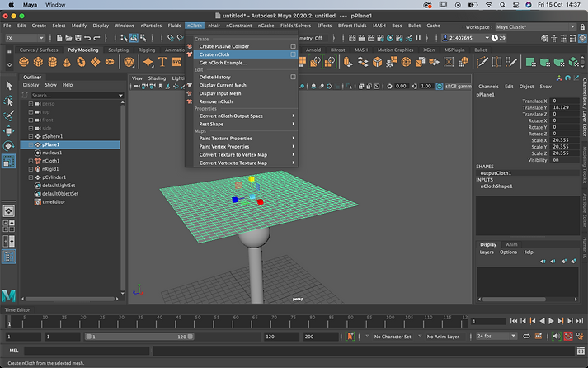Create a polygon cone from shelf
This screenshot has width=588, height=368.
pyautogui.click(x=67, y=62)
